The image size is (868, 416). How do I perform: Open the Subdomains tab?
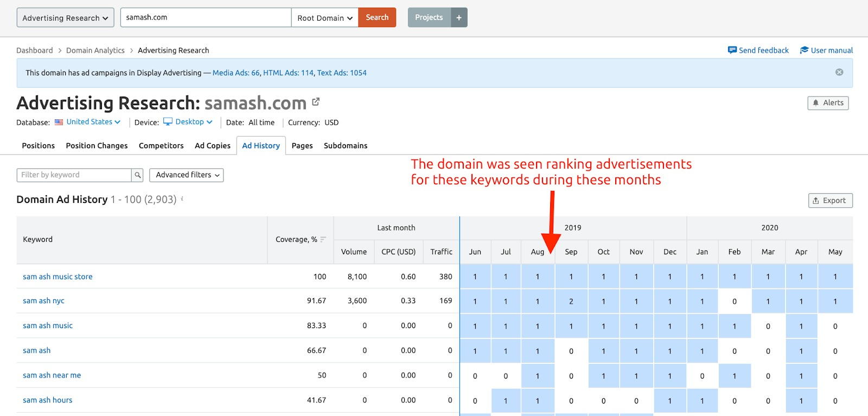[346, 145]
